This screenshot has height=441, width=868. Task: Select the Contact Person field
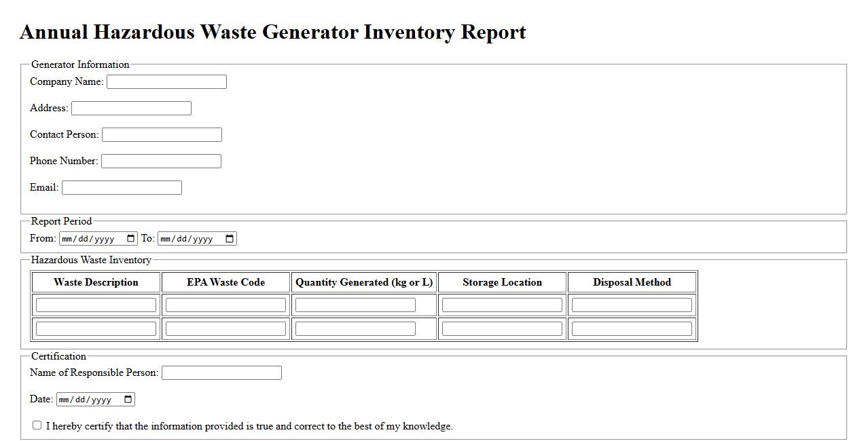click(x=162, y=135)
